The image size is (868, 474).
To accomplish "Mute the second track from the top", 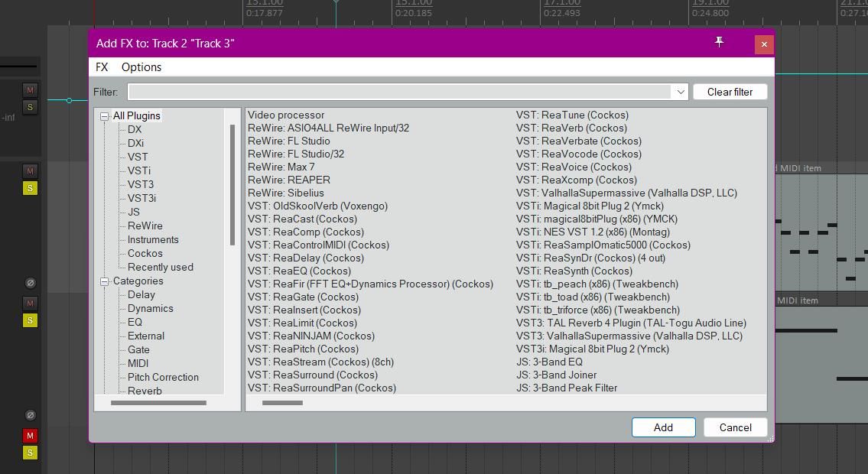I will [30, 171].
